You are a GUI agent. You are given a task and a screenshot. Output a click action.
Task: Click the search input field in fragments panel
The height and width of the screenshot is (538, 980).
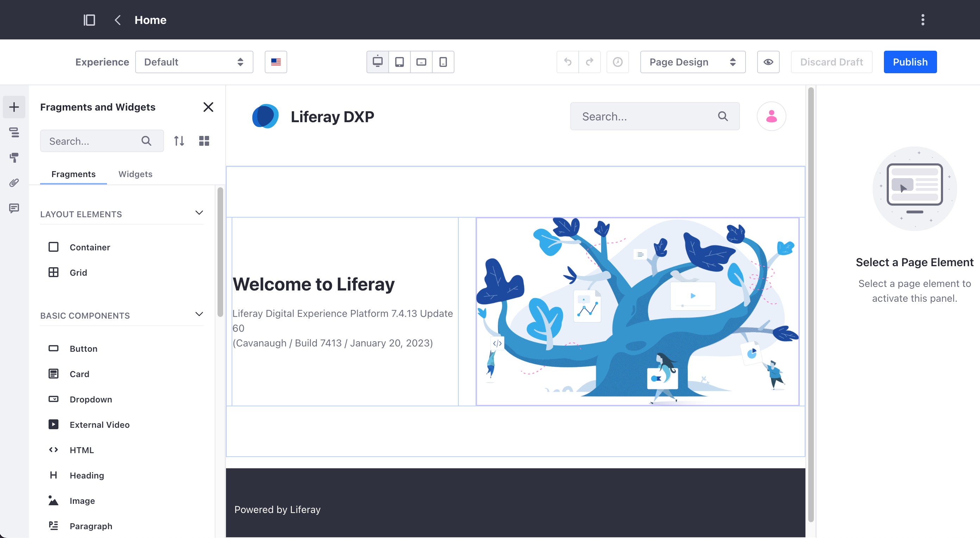click(102, 140)
